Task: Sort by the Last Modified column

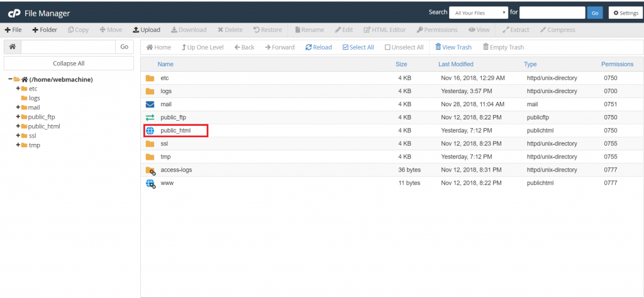Action: 455,64
